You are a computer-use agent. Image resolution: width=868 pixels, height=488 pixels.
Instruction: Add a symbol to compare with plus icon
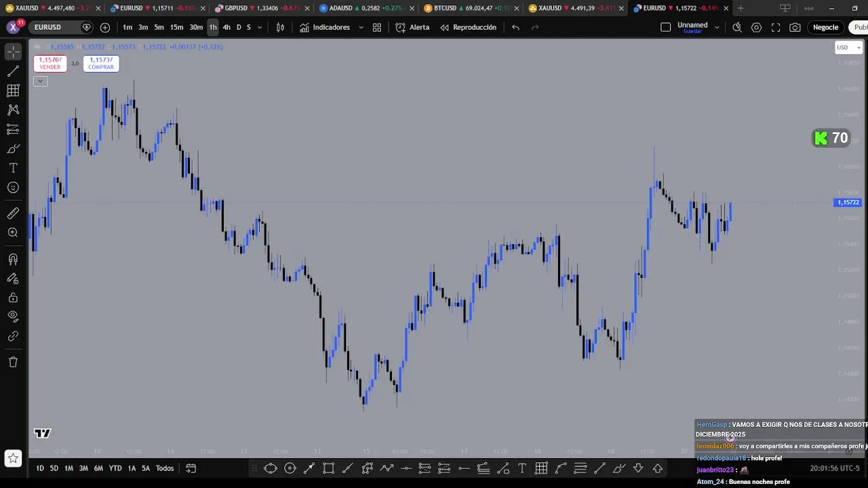coord(105,27)
